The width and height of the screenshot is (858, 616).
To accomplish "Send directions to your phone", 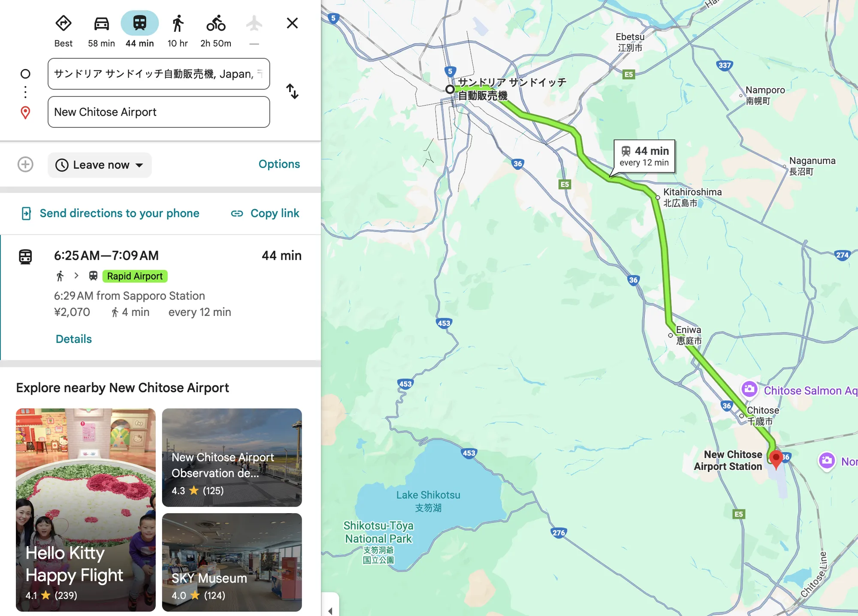I will pos(110,213).
